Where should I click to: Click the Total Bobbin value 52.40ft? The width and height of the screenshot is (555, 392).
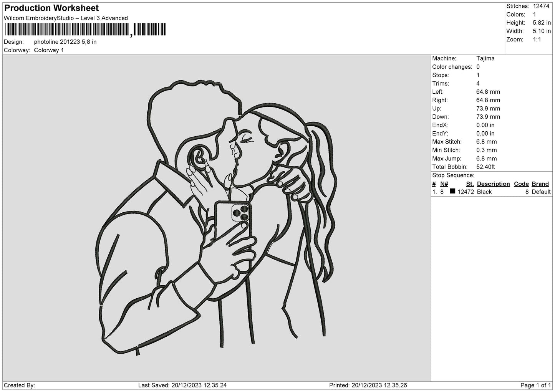click(485, 167)
